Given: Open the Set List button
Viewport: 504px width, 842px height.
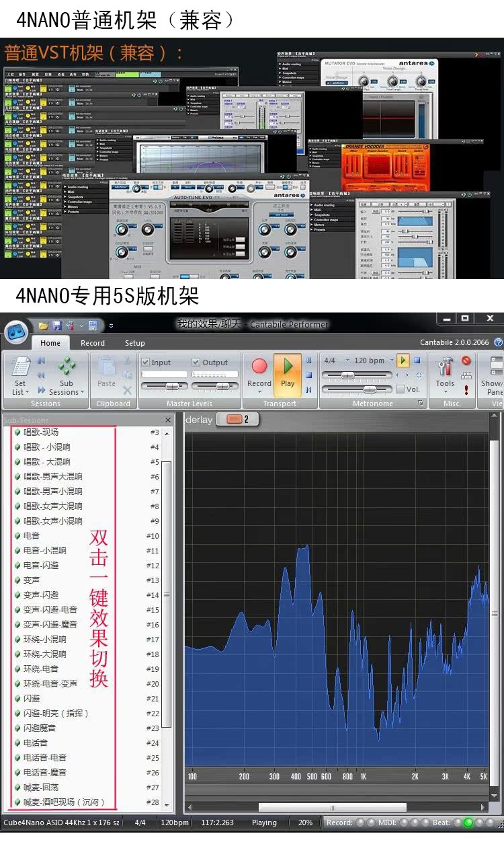Looking at the screenshot, I should click(21, 375).
